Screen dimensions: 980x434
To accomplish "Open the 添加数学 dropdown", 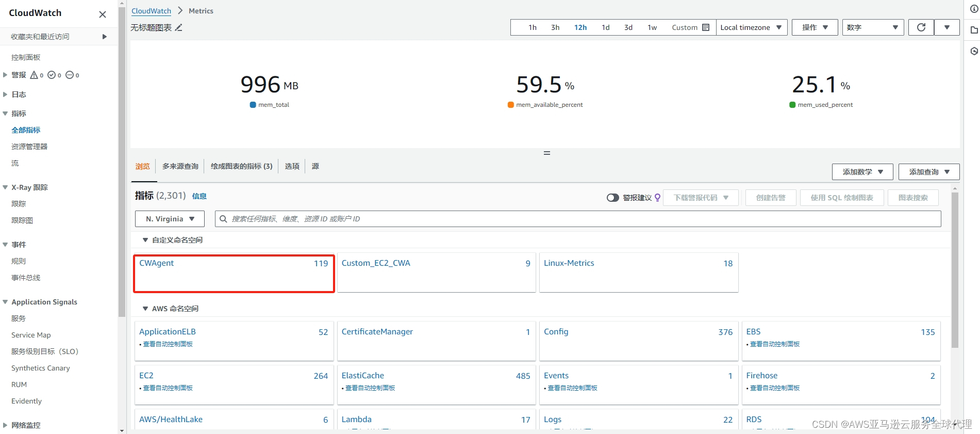I will pos(862,172).
